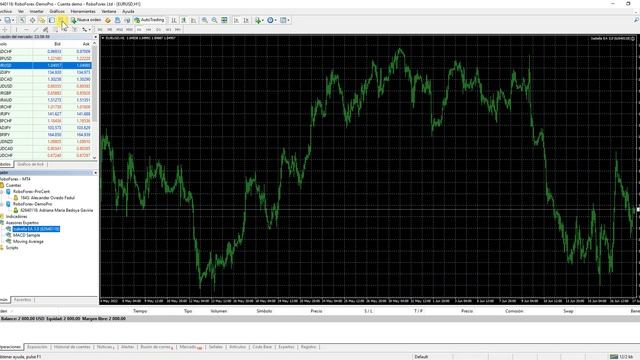This screenshot has width=640, height=360.
Task: Toggle the Terminal panel toolbar icon
Action: (52, 20)
